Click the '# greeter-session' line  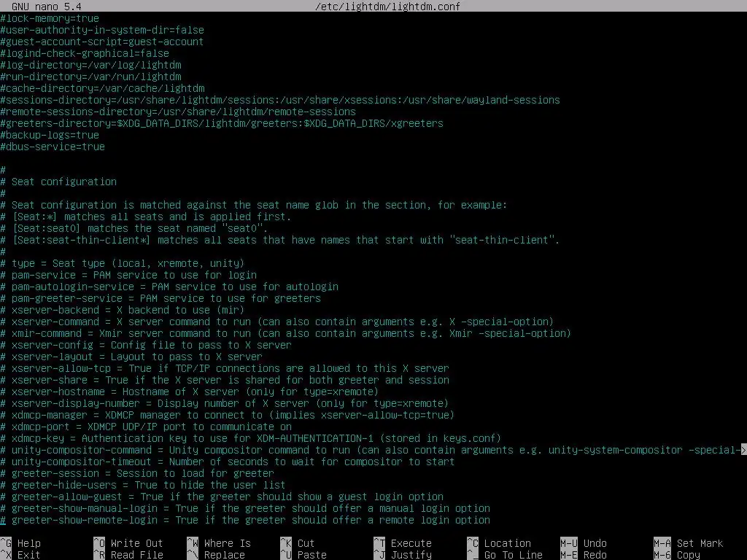[x=137, y=473]
